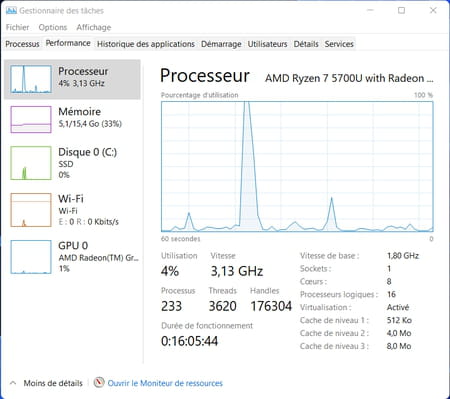Click the resource monitor icon

99,382
